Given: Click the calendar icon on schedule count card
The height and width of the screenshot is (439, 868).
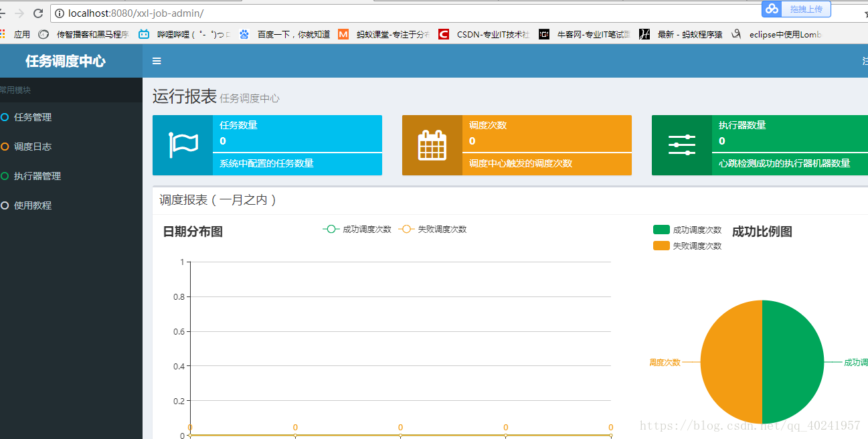Looking at the screenshot, I should tap(432, 145).
